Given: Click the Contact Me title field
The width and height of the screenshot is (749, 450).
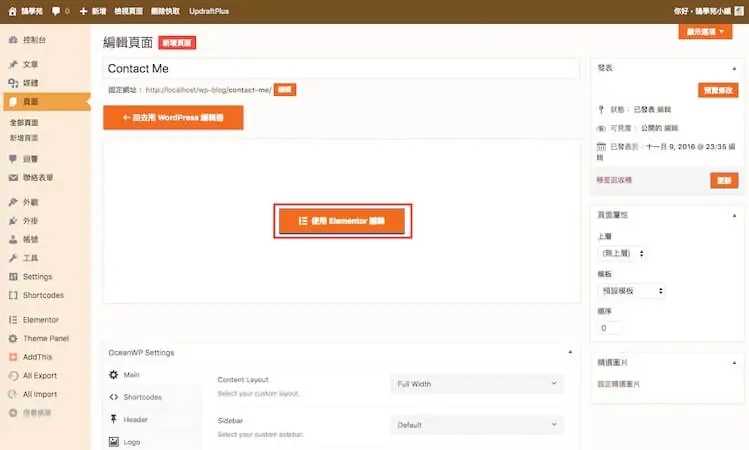Looking at the screenshot, I should click(x=341, y=69).
